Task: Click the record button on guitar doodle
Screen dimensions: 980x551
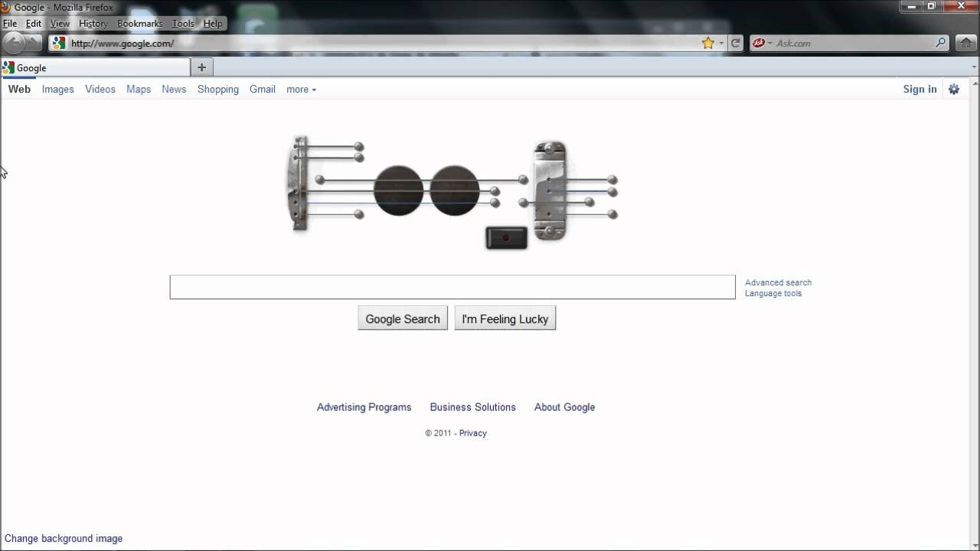Action: 506,238
